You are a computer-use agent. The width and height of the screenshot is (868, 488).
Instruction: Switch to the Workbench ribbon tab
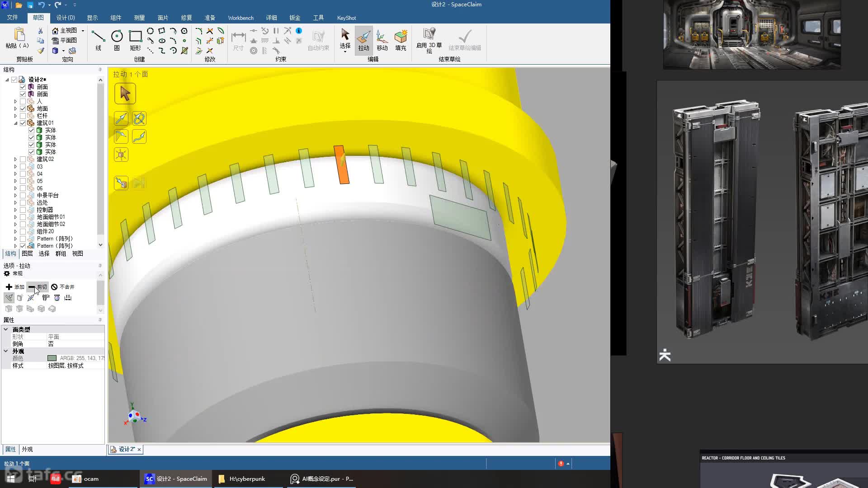click(x=241, y=18)
